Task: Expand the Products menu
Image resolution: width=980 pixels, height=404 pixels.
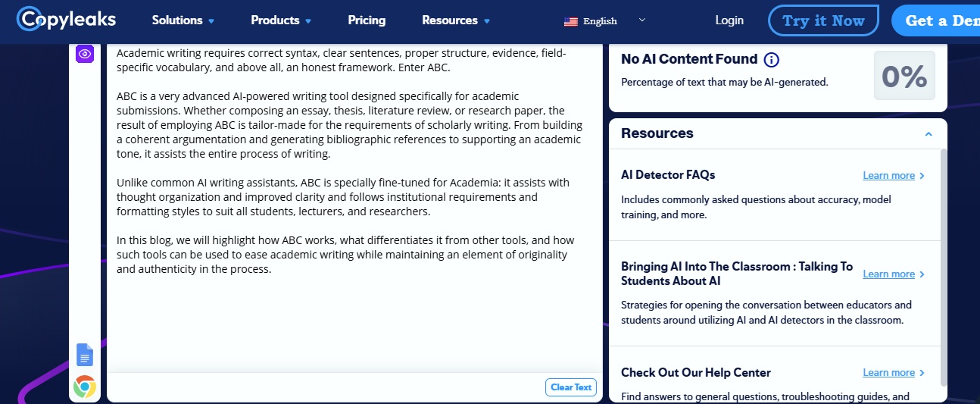Action: 281,20
